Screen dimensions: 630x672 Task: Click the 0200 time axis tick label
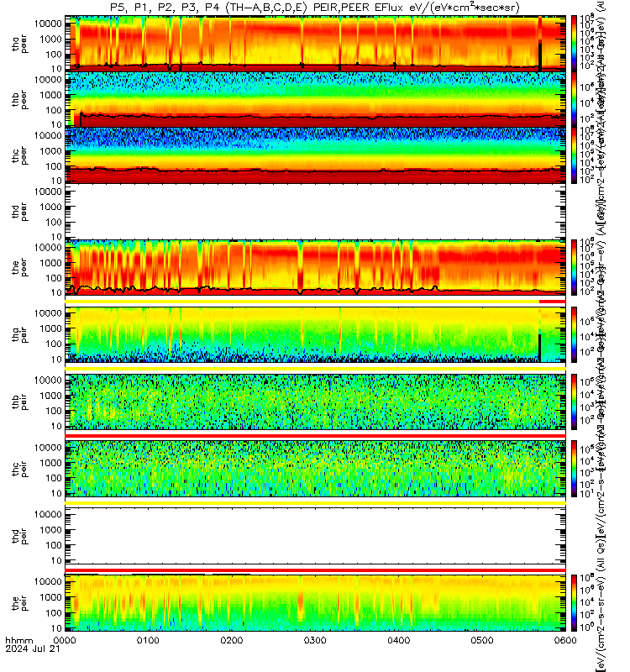[x=232, y=640]
